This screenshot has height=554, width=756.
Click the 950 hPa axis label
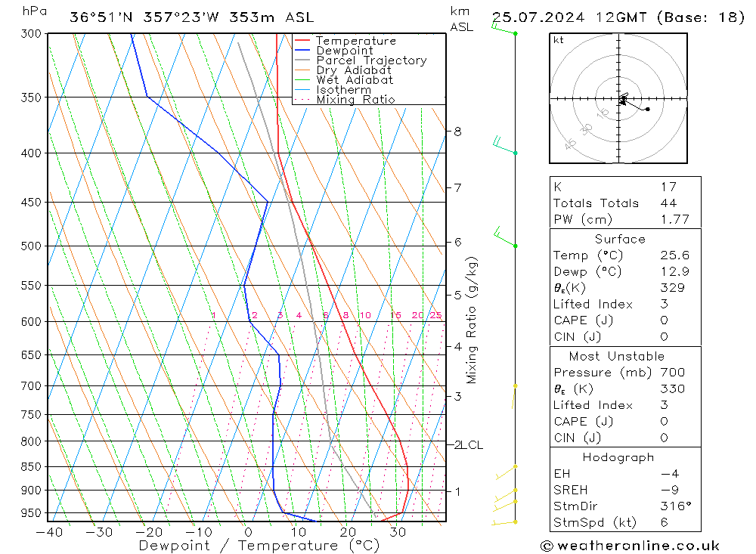coord(31,513)
